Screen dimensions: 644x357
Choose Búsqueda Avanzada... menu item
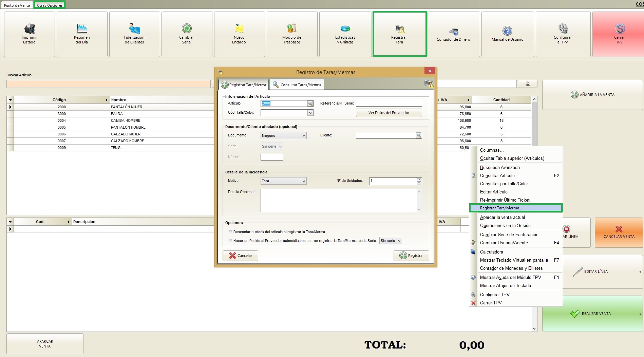click(x=516, y=167)
